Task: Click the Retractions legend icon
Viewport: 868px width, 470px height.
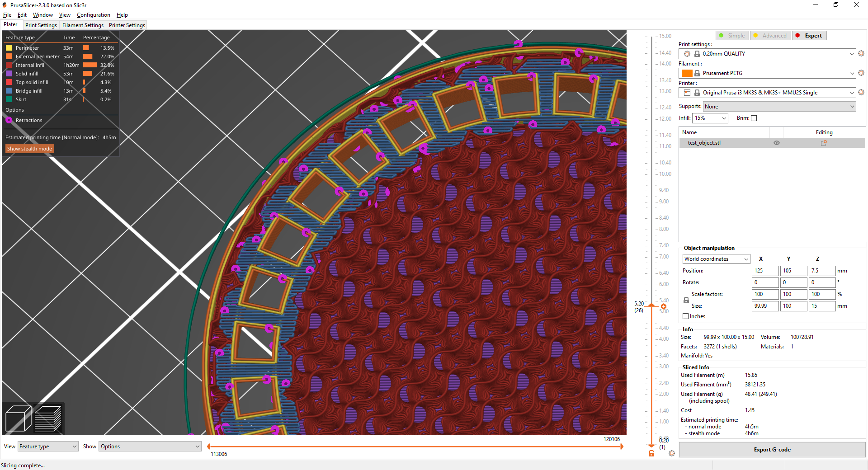Action: pos(9,120)
